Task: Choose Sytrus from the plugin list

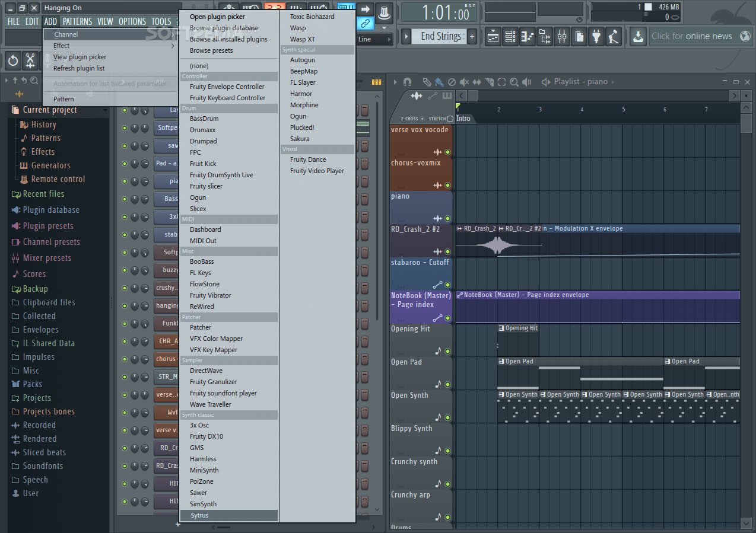Action: click(x=229, y=515)
